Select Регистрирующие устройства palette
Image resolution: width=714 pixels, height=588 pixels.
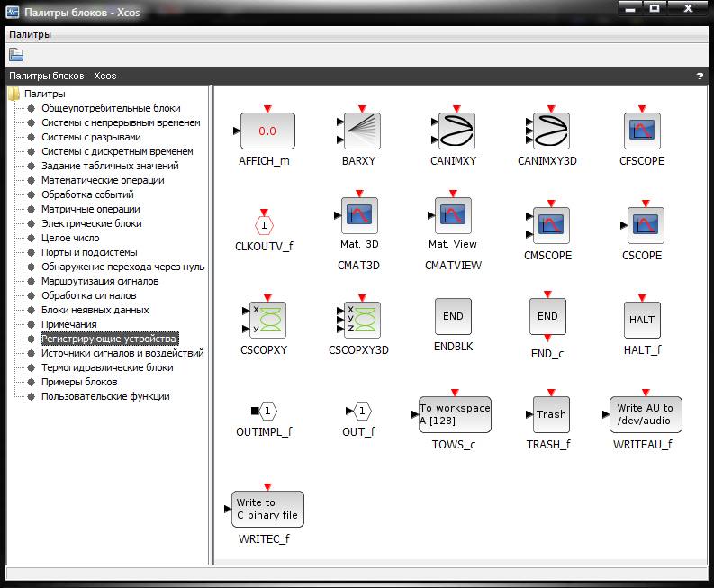click(x=110, y=339)
